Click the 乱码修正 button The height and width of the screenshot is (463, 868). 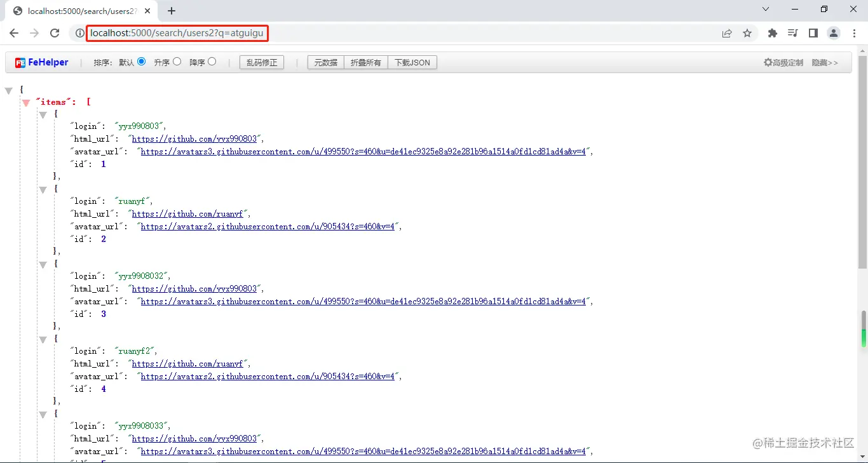pyautogui.click(x=262, y=62)
